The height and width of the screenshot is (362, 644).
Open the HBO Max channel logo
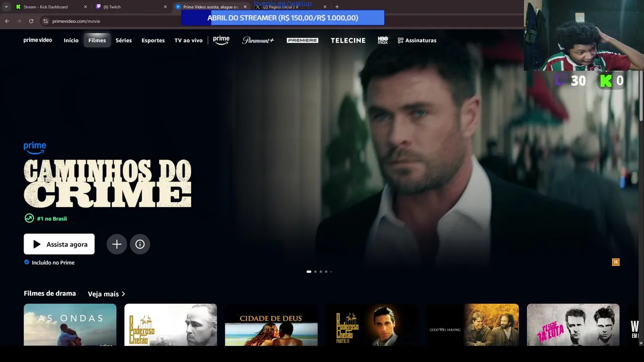383,40
